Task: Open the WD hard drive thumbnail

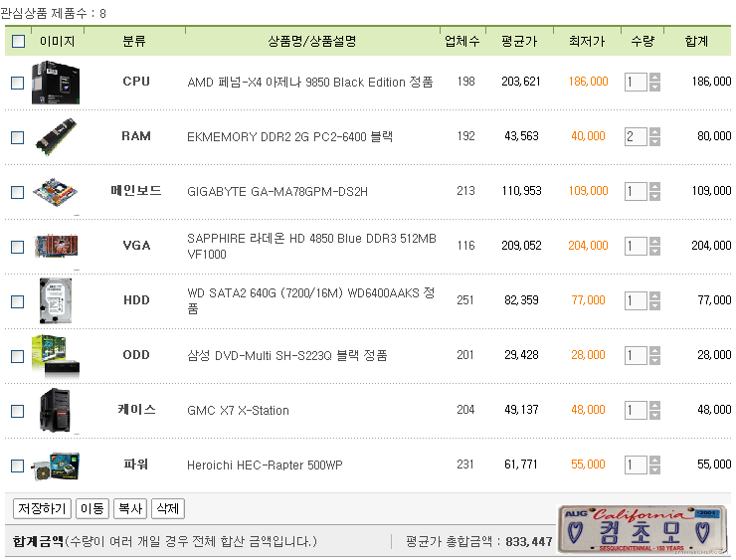Action: pyautogui.click(x=56, y=301)
